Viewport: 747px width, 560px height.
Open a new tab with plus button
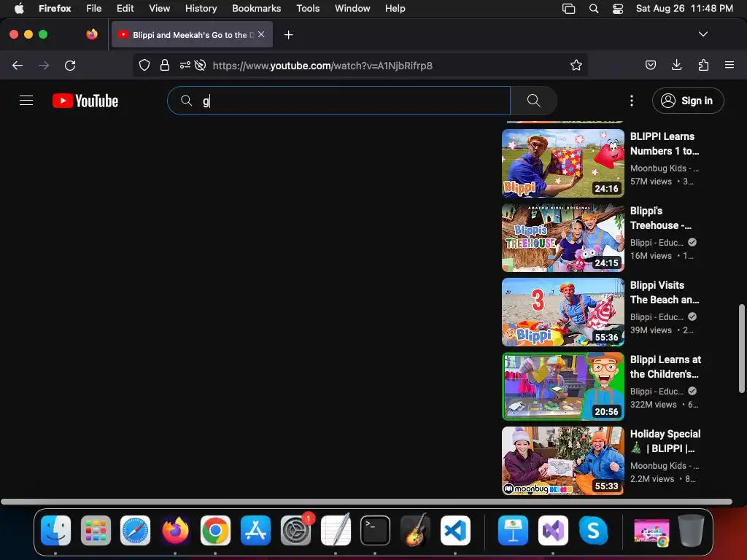[288, 35]
